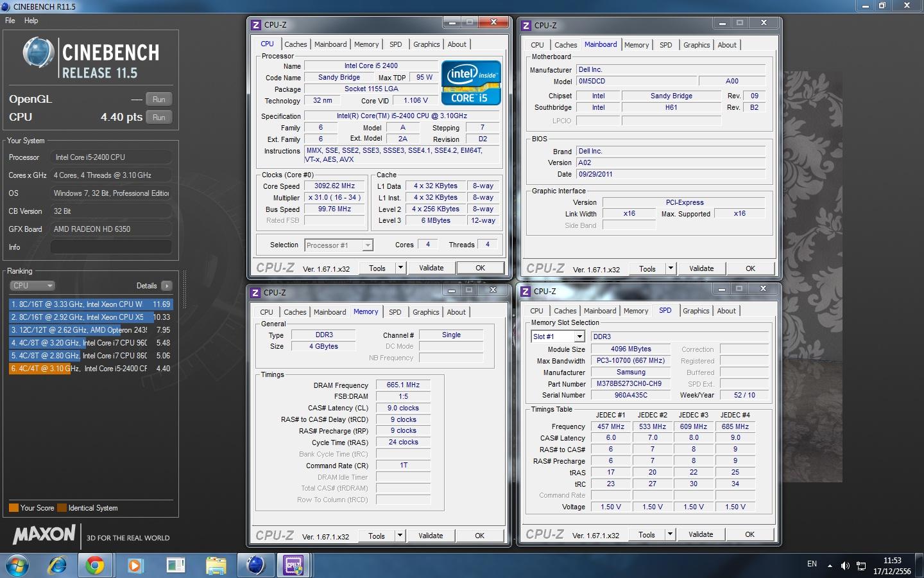Click the Multiplier x 31.0 value

click(334, 198)
